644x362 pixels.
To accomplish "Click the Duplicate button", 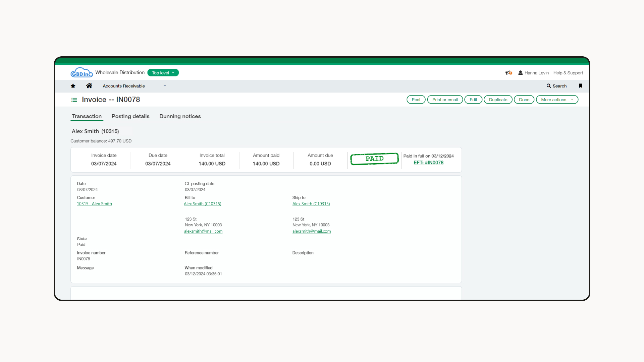I will pyautogui.click(x=498, y=100).
